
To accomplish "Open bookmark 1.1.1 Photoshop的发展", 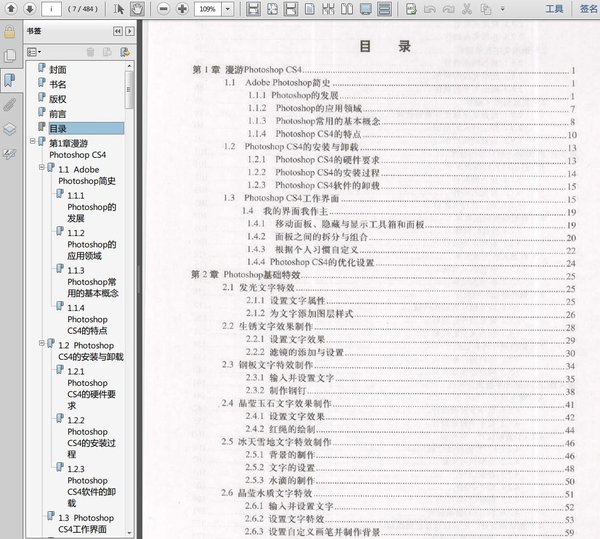I will (x=91, y=207).
